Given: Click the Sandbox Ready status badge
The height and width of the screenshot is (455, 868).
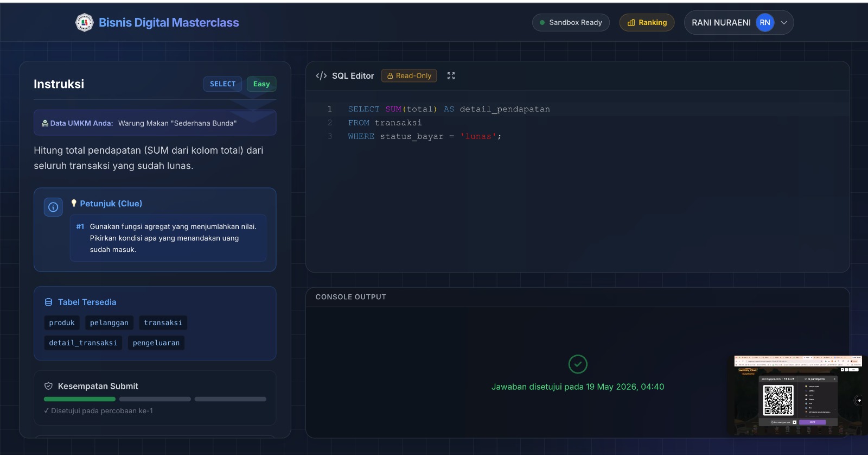Looking at the screenshot, I should click(x=571, y=23).
